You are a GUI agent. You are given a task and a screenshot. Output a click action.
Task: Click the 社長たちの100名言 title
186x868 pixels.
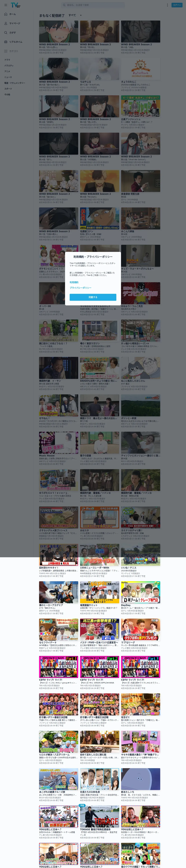tap(90, 792)
